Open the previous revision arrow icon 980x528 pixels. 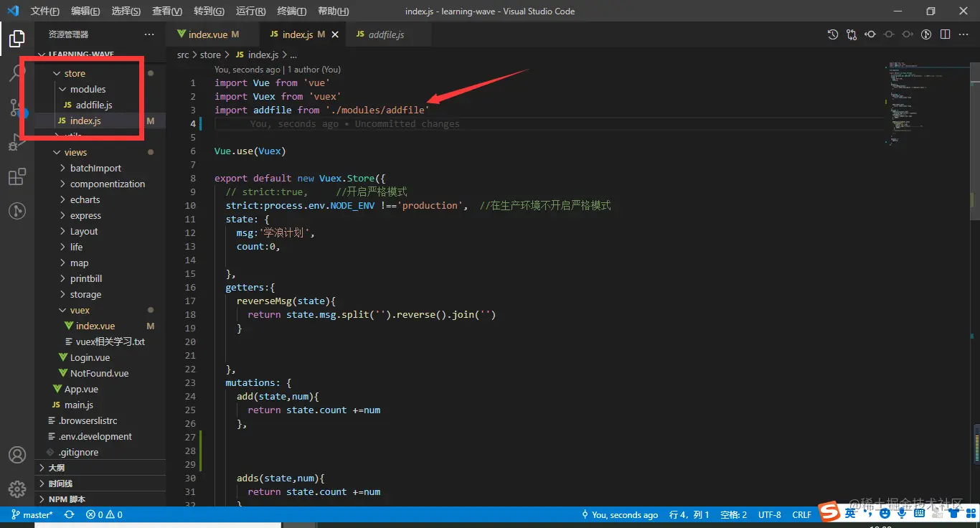click(870, 34)
